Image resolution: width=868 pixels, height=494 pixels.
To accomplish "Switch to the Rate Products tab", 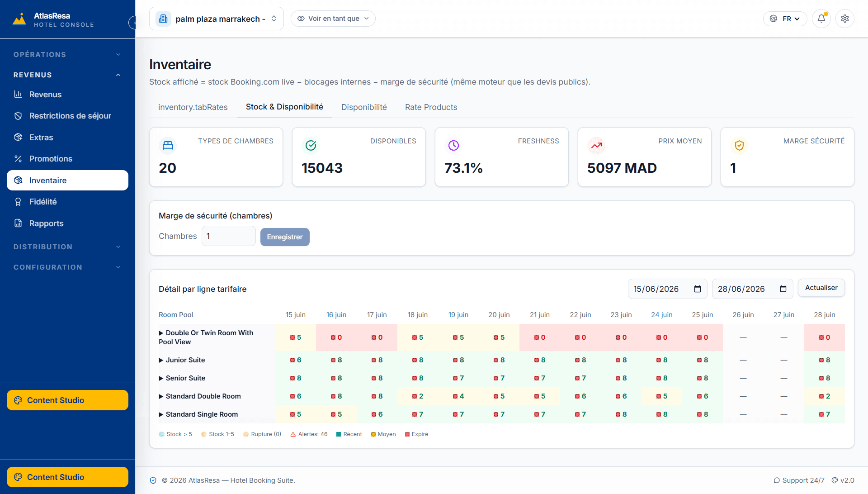I will [x=431, y=107].
